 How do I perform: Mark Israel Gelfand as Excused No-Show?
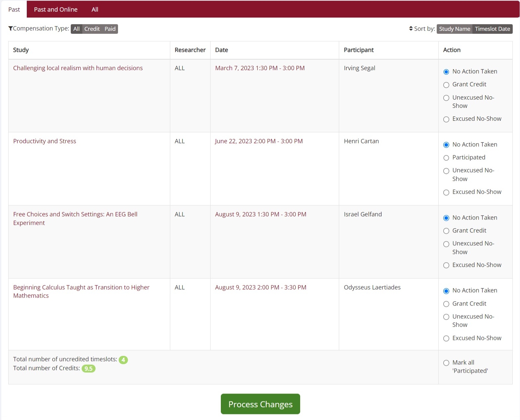point(446,265)
